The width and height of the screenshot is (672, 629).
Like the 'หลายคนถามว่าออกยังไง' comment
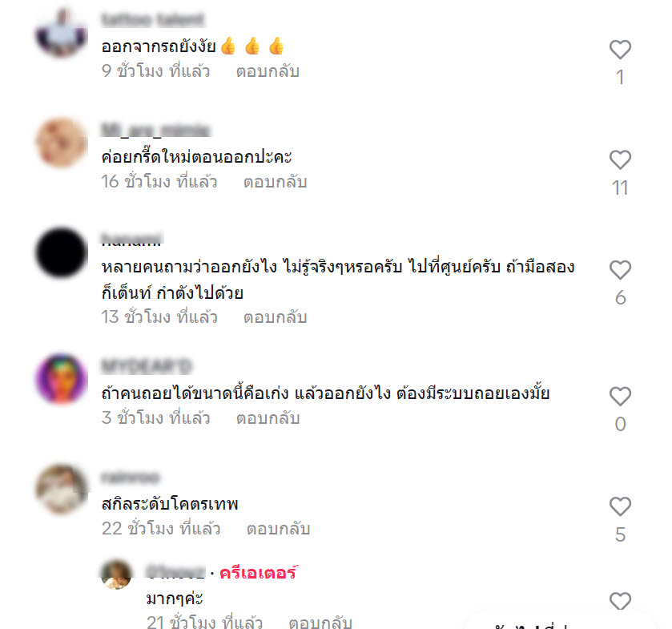click(x=620, y=270)
